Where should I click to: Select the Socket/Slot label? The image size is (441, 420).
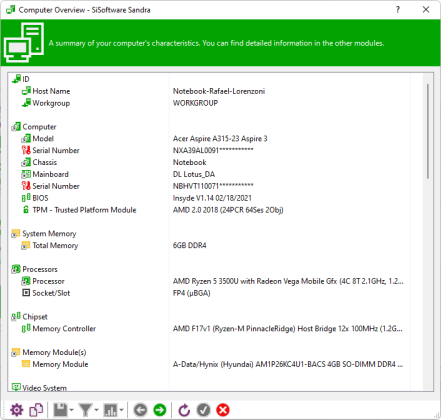point(51,293)
